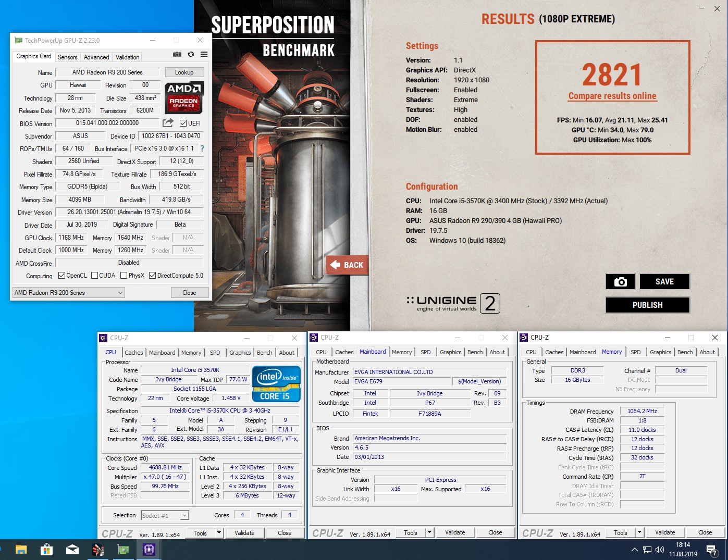Click the network tray icon
728x560 pixels.
pos(647,550)
